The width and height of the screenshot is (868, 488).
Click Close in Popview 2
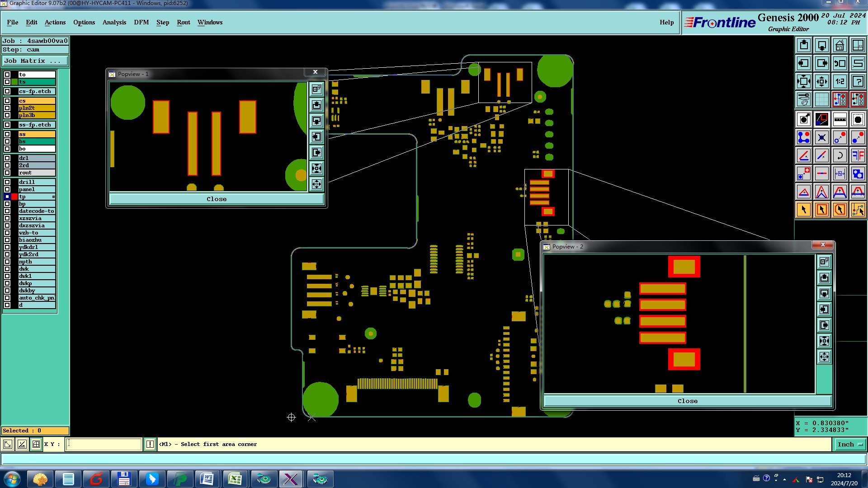(687, 401)
